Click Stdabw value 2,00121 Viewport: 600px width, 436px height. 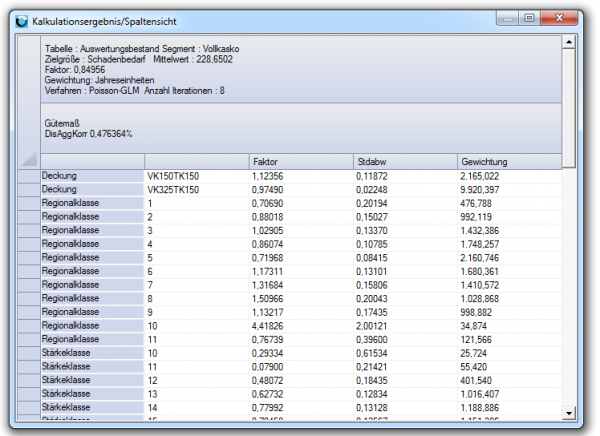372,326
